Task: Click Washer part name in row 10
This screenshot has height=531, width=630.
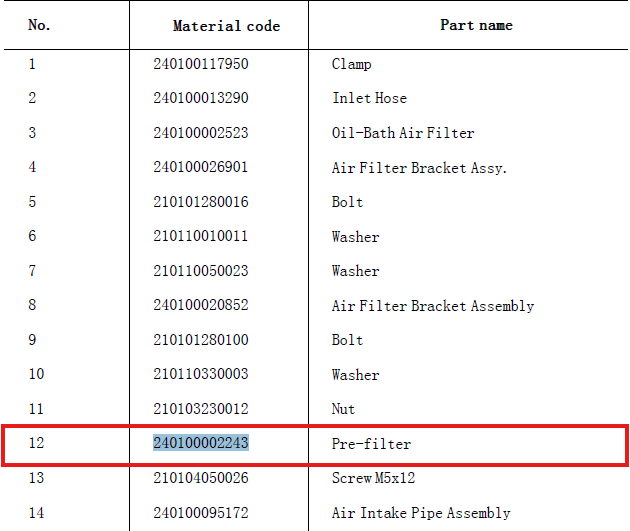Action: pos(356,374)
